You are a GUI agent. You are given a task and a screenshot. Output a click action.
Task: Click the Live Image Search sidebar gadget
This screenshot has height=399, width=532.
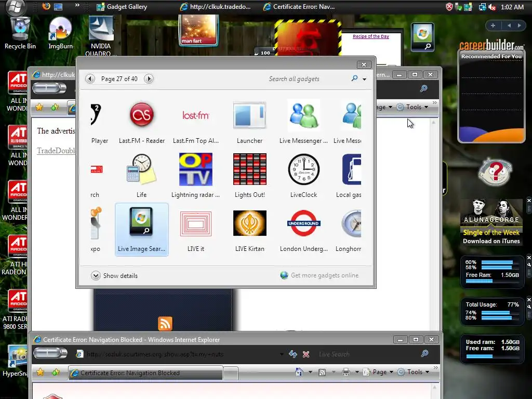click(x=423, y=37)
